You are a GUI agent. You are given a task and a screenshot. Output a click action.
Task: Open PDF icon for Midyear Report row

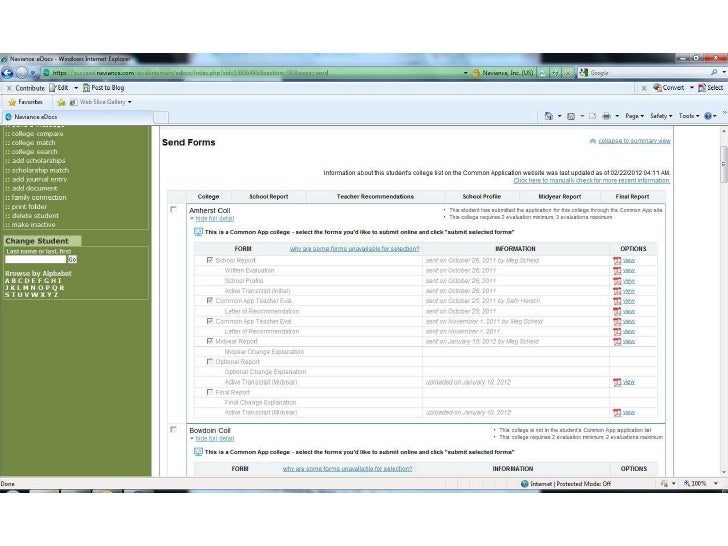[617, 342]
